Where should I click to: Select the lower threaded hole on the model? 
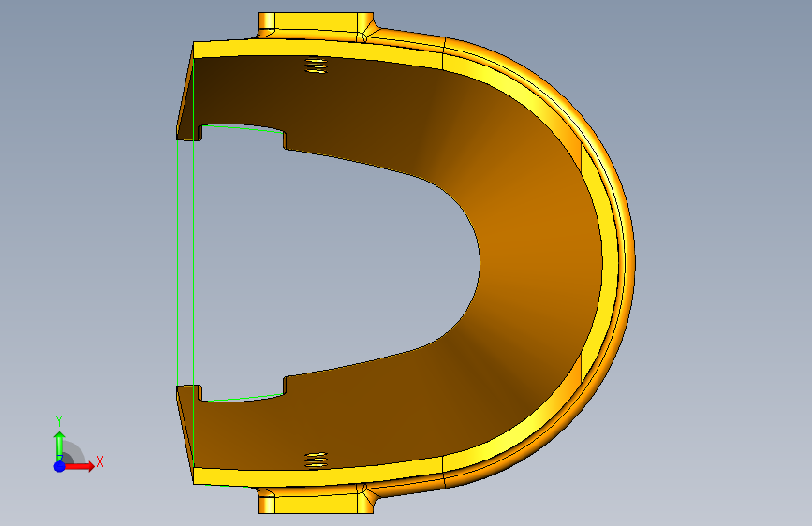coord(316,460)
